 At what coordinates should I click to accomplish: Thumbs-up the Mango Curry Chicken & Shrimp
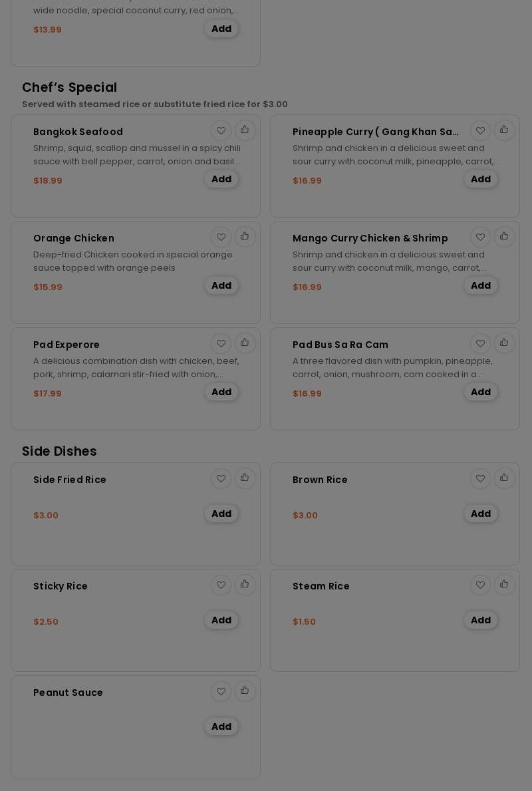[504, 237]
